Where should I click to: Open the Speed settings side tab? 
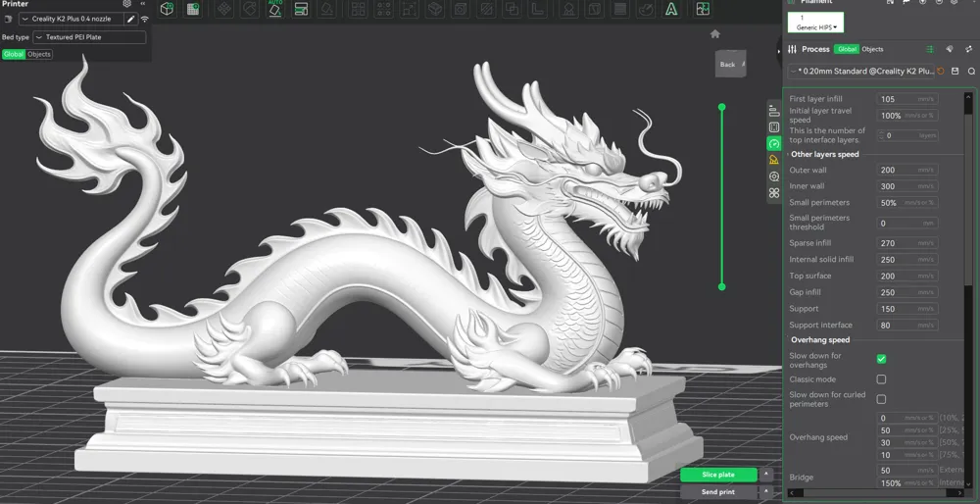coord(774,144)
